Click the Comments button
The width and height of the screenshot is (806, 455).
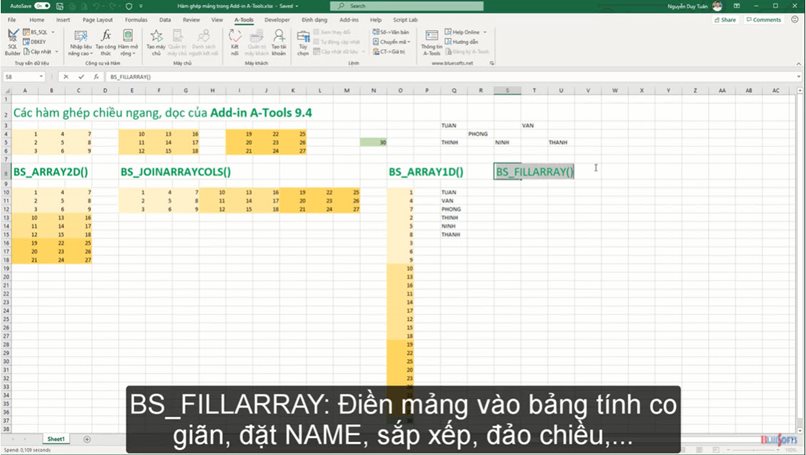[x=763, y=20]
